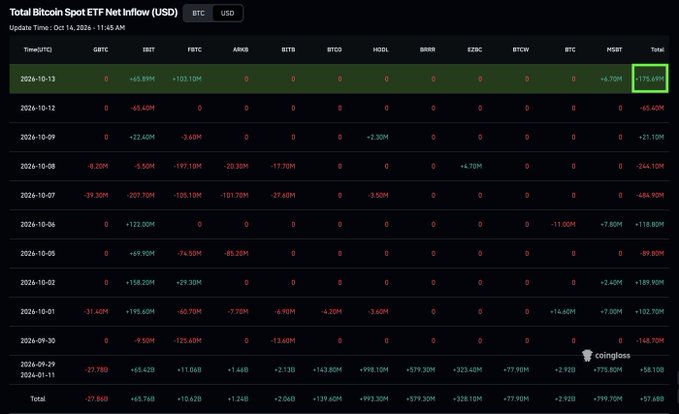Image resolution: width=679 pixels, height=414 pixels.
Task: Click the +118.80M total for 2026-10-06
Action: point(650,224)
